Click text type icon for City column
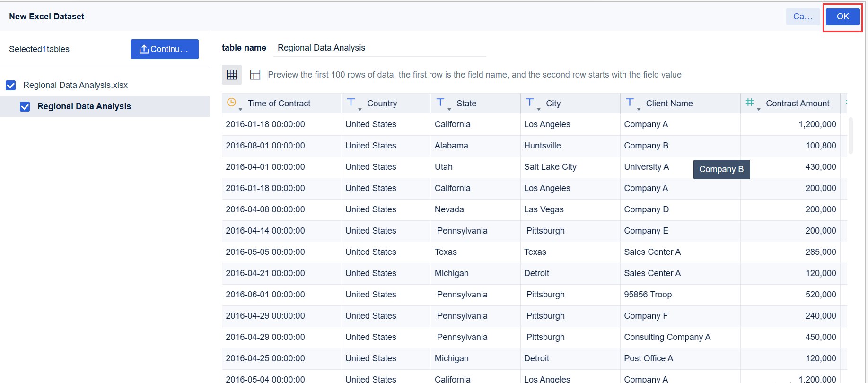The height and width of the screenshot is (383, 868). [x=530, y=102]
